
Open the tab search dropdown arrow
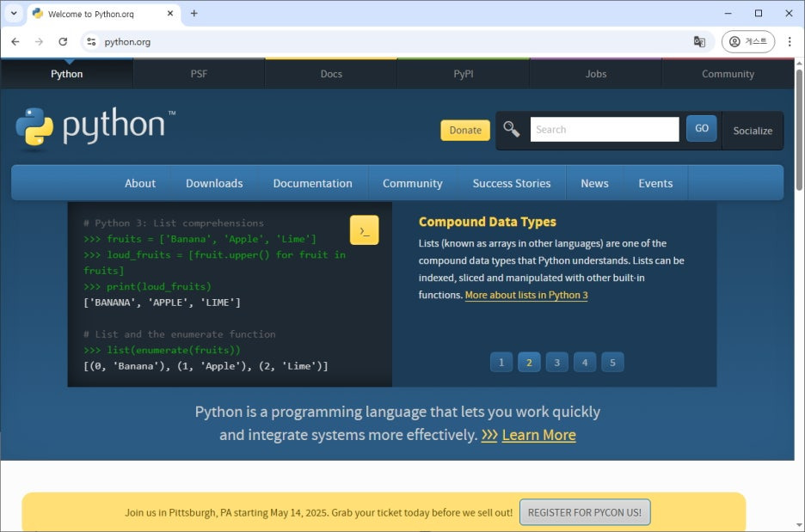tap(14, 14)
